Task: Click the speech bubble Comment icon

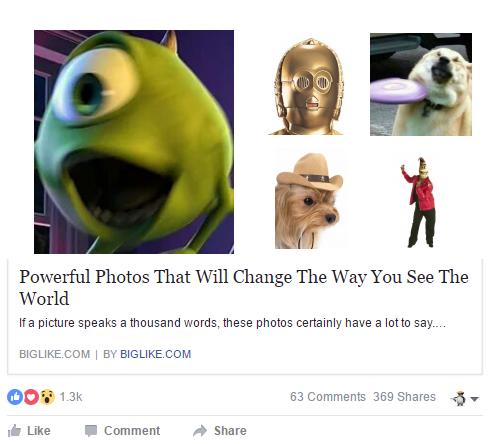Action: pos(91,431)
